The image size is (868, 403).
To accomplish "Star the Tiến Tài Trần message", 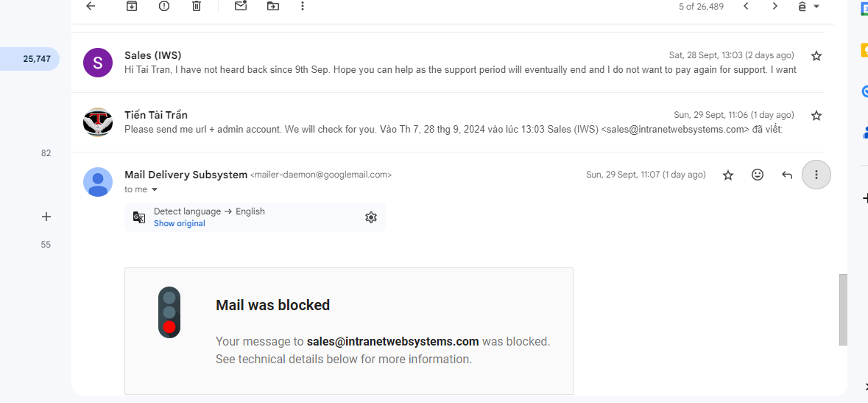I will click(816, 116).
